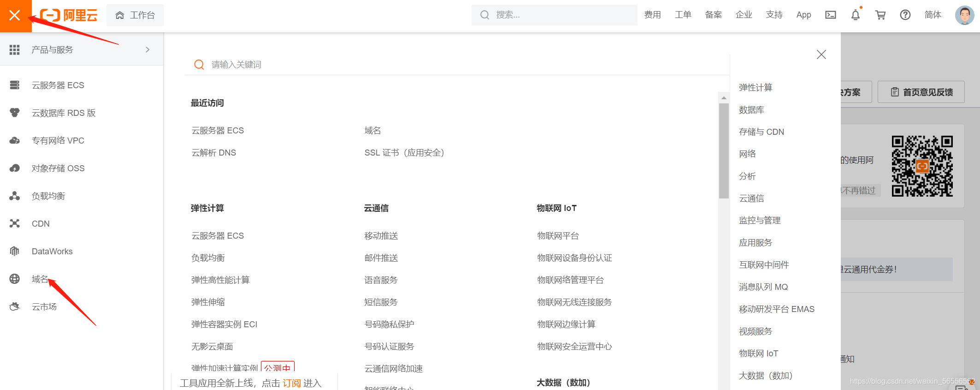Image resolution: width=980 pixels, height=390 pixels.
Task: Open 物联网边缘计算 product
Action: coord(566,324)
